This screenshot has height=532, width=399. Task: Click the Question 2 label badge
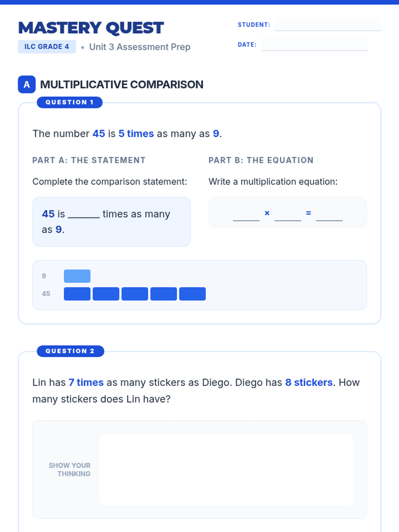point(70,351)
